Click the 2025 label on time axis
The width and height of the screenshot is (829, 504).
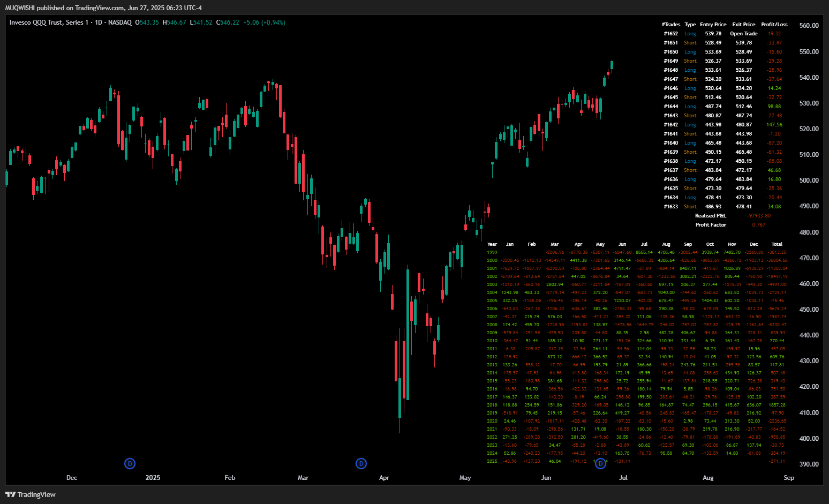coord(153,478)
